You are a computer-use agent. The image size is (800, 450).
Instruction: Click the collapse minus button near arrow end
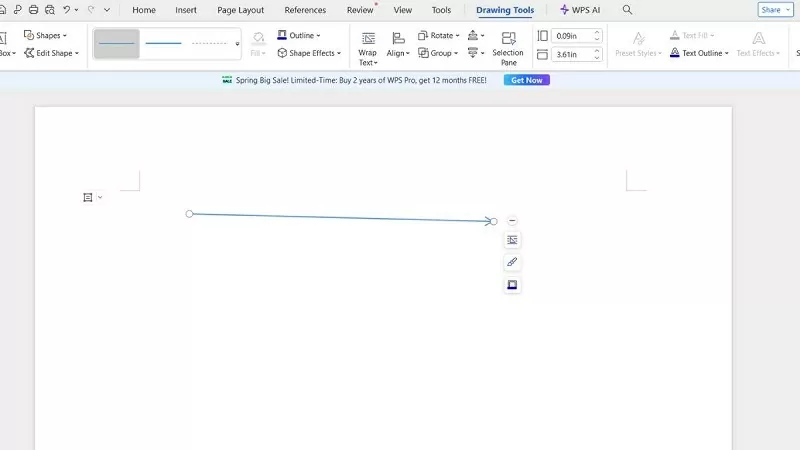[x=512, y=220]
